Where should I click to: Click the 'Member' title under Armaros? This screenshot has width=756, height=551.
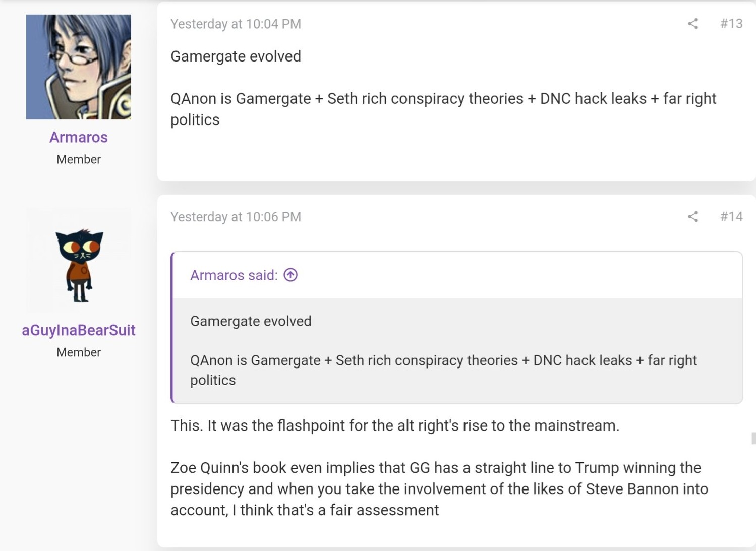point(79,159)
